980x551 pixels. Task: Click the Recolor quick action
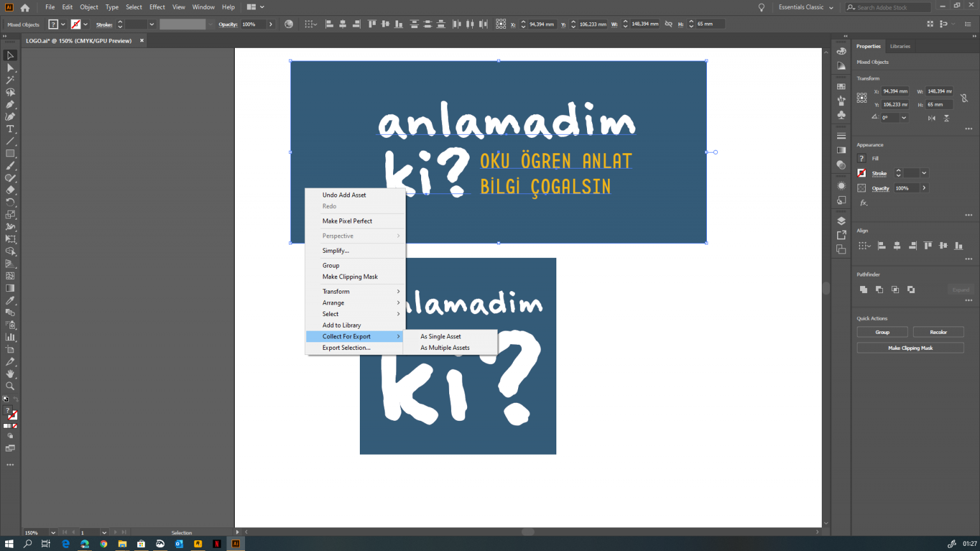pyautogui.click(x=939, y=331)
